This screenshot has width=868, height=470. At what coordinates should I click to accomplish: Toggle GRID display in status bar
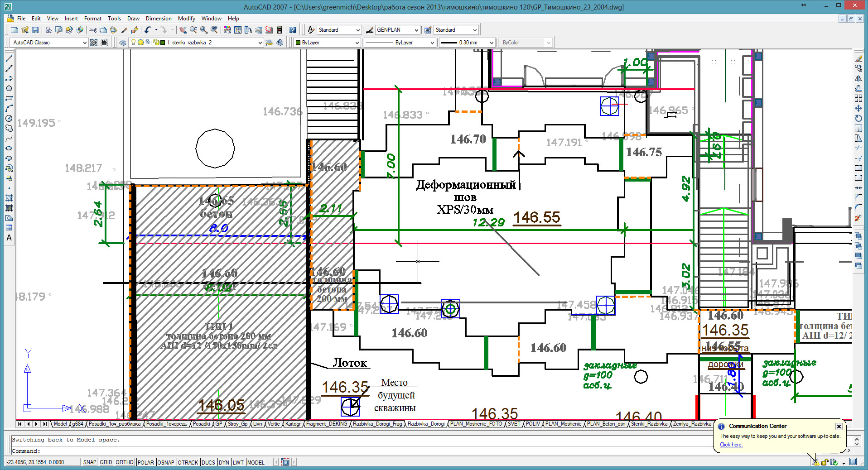point(106,462)
